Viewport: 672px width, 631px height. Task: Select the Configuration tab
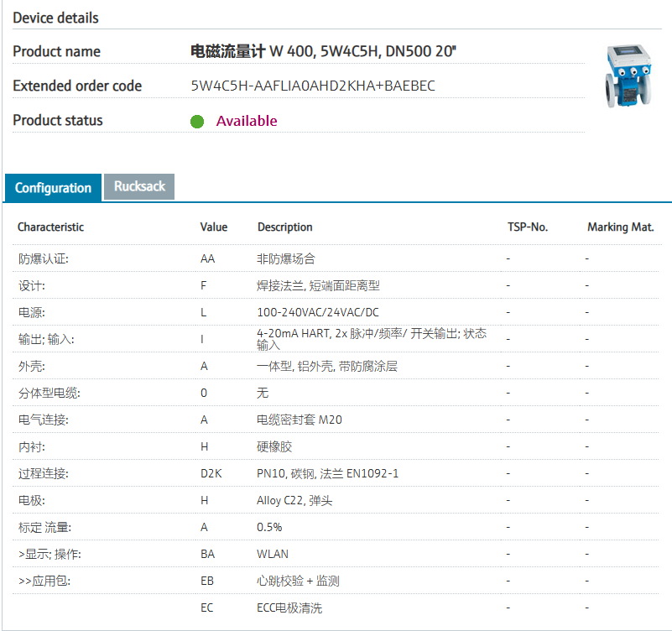point(53,188)
